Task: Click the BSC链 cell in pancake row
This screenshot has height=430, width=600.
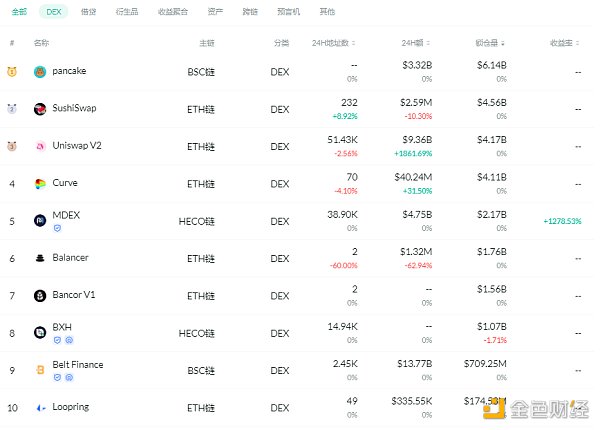Action: [201, 72]
